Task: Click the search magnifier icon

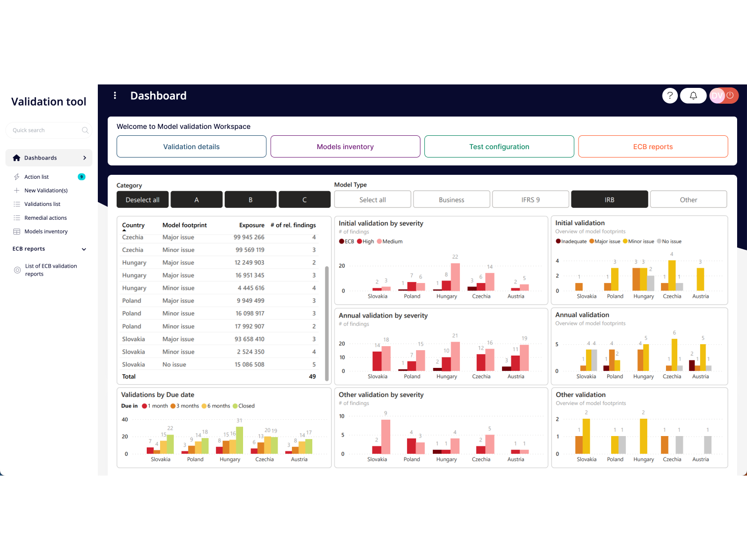Action: [x=85, y=130]
